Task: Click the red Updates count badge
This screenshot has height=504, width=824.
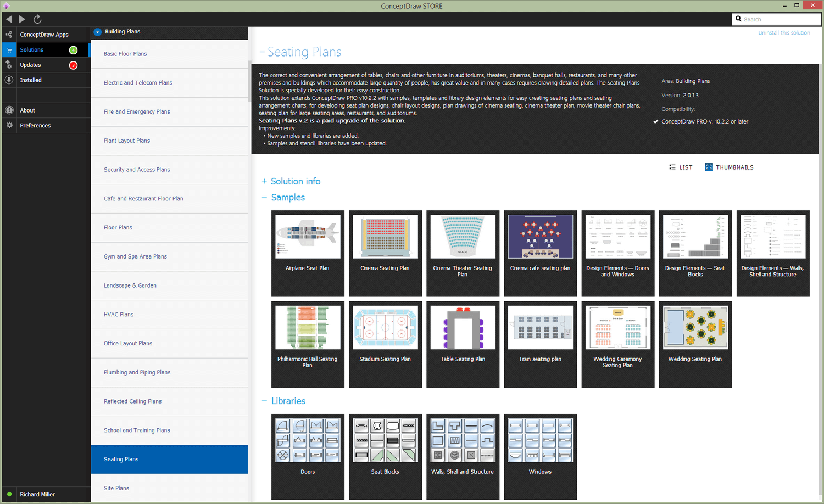Action: (73, 65)
